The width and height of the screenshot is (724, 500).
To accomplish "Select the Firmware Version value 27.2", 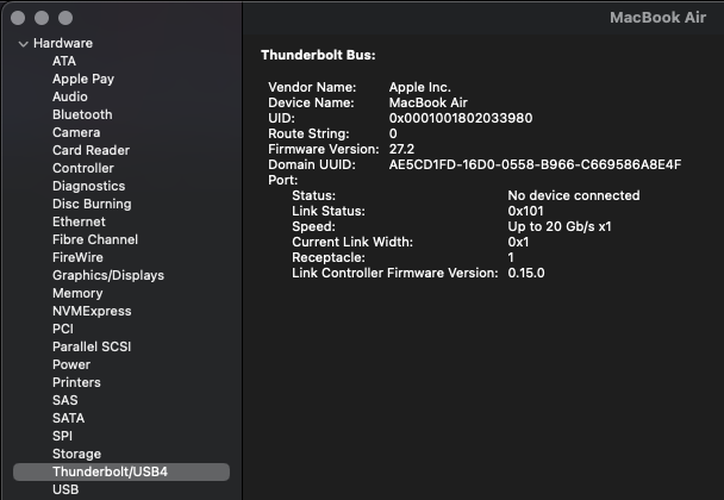I will [401, 149].
